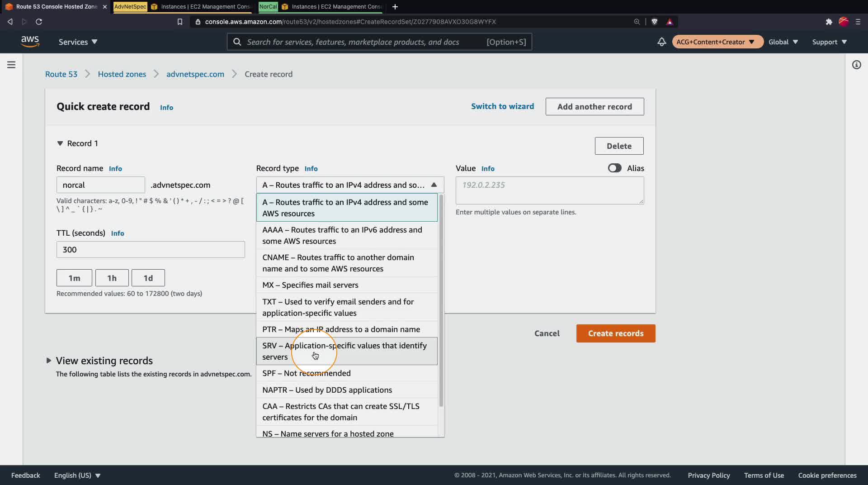Click the browser back arrow
868x485 pixels.
coord(10,22)
